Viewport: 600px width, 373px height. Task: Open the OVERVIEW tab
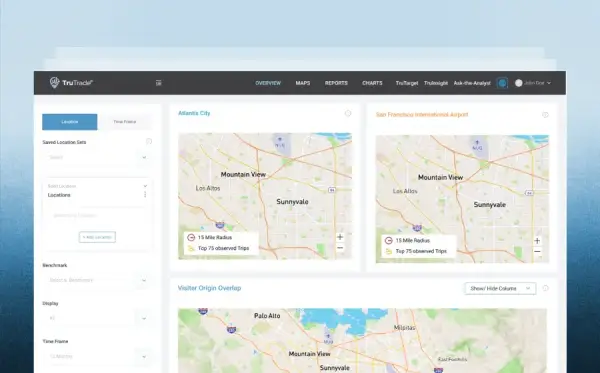[x=268, y=83]
